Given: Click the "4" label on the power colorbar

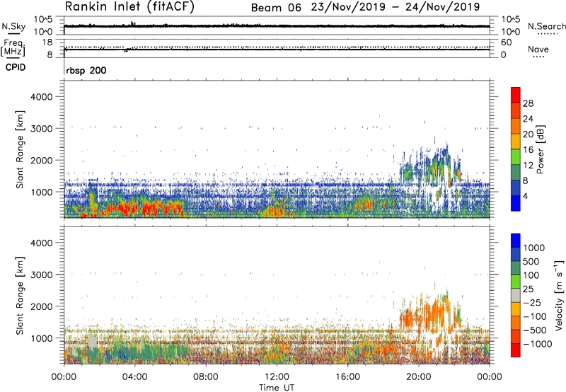Looking at the screenshot, I should 526,197.
